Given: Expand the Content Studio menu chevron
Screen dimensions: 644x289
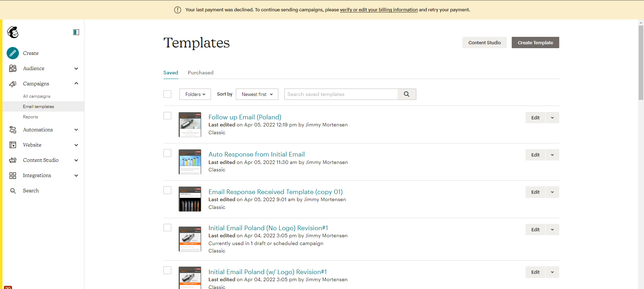Looking at the screenshot, I should (76, 160).
